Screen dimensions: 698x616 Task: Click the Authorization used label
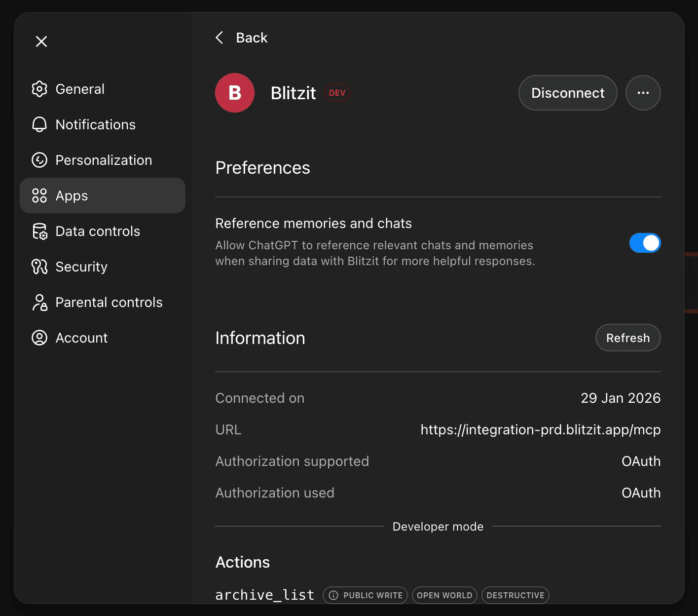(x=275, y=493)
